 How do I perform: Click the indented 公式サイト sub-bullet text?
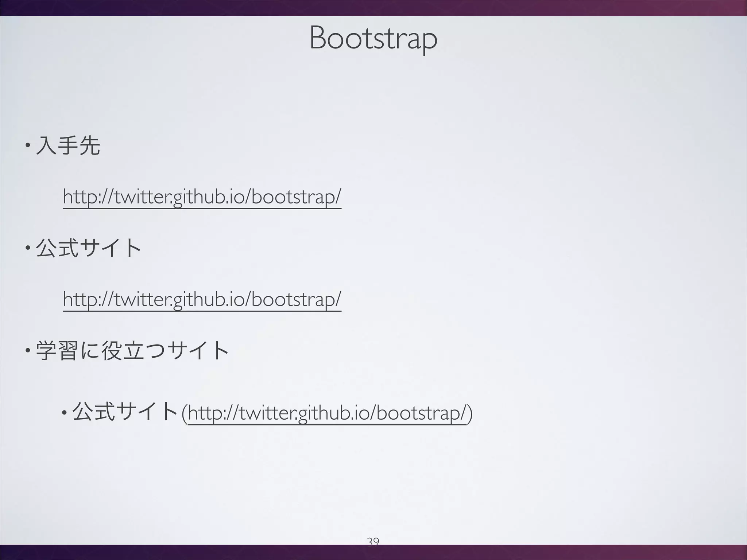tap(125, 412)
